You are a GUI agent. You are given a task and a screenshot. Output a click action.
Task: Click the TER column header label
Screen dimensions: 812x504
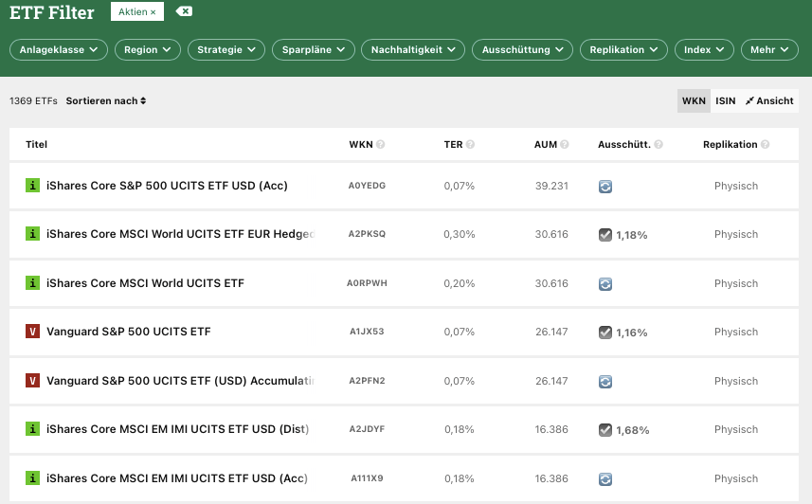[453, 145]
